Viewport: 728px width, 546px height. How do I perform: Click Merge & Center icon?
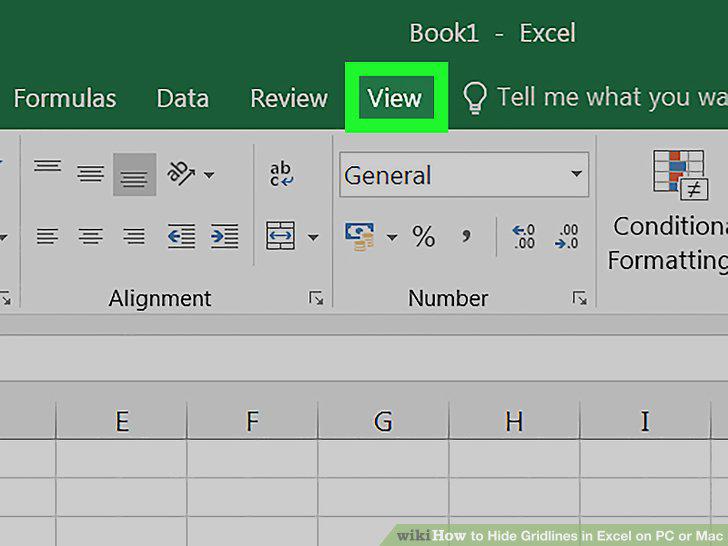pos(280,236)
